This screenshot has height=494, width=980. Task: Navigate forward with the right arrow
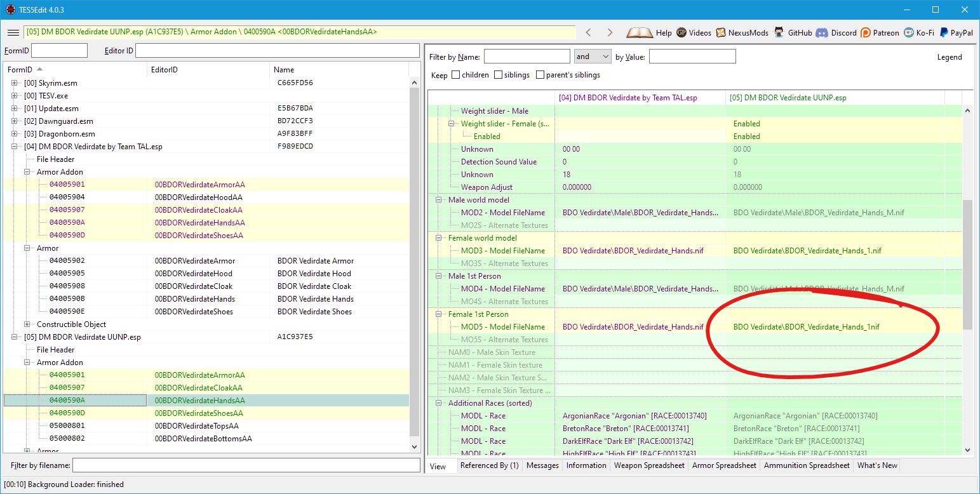(x=610, y=32)
